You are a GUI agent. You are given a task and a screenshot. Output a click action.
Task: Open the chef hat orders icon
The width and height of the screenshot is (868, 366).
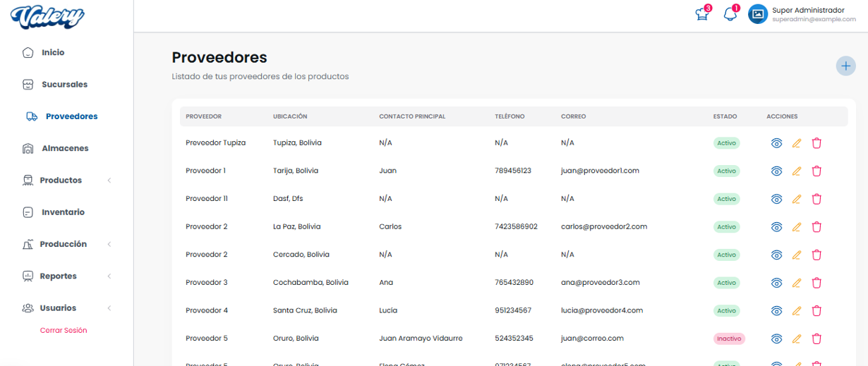point(701,14)
